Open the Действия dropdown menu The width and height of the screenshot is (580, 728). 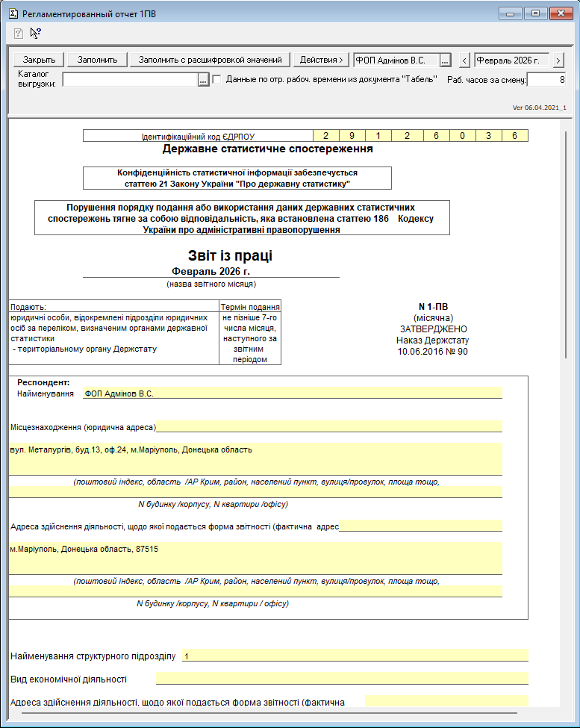(x=321, y=60)
